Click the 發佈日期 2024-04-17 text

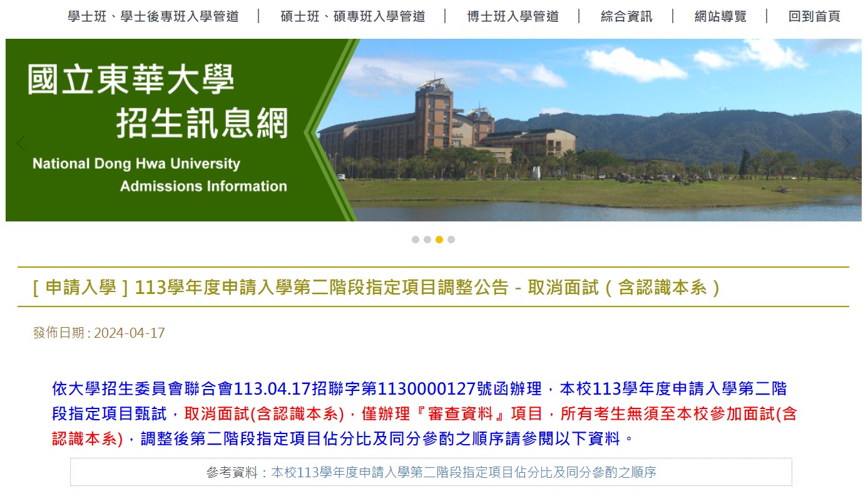click(99, 333)
